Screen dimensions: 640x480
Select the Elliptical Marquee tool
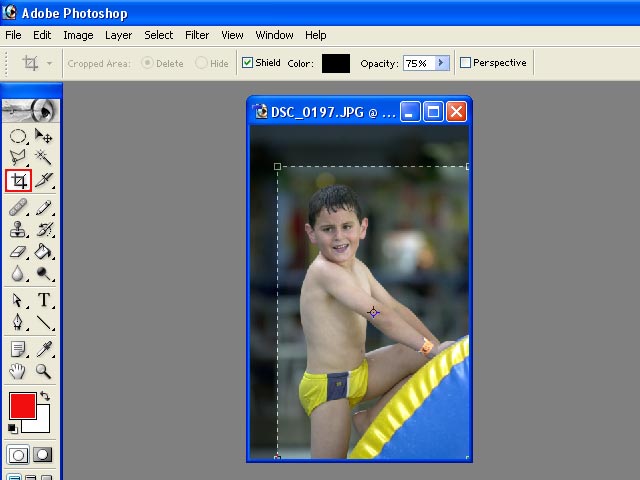(18, 136)
